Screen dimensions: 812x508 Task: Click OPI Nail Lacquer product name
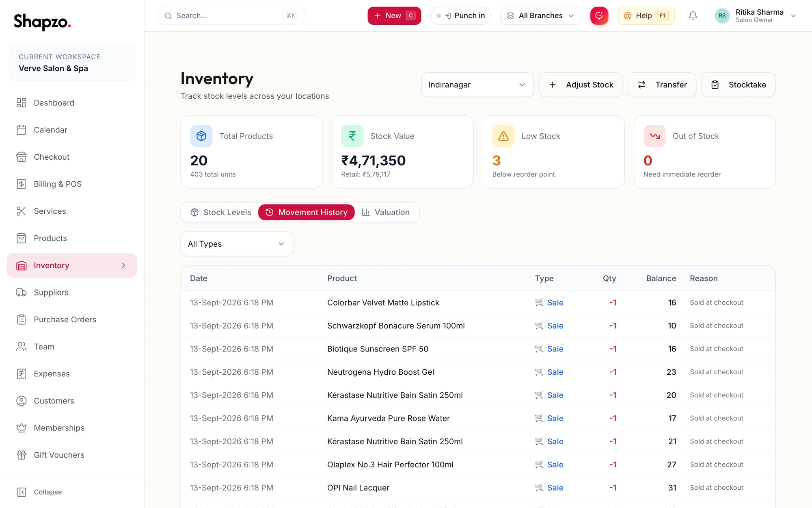pos(358,488)
